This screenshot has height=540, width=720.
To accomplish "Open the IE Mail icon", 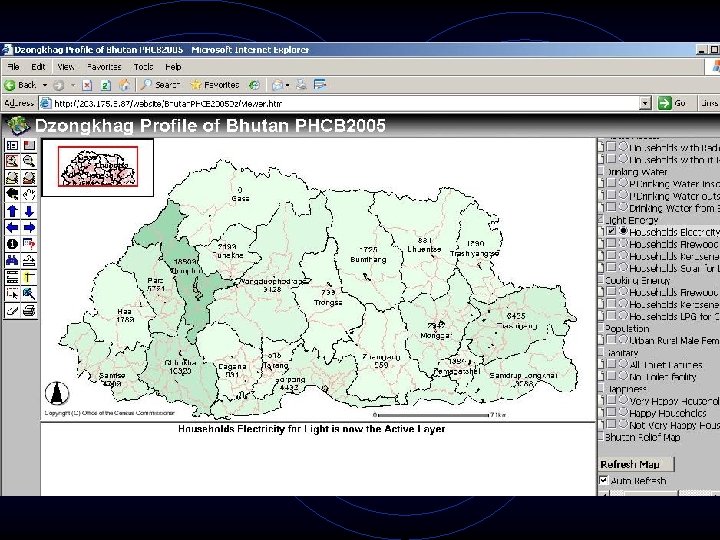I will (x=277, y=85).
